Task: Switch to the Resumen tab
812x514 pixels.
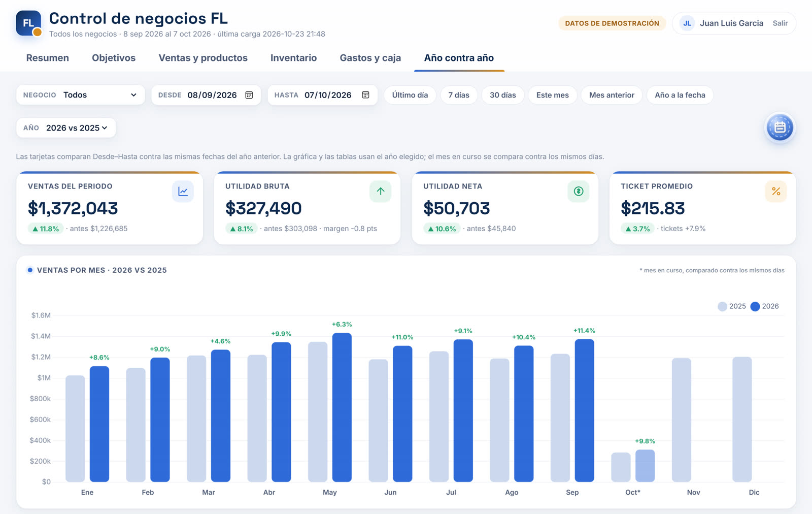Action: pyautogui.click(x=48, y=58)
